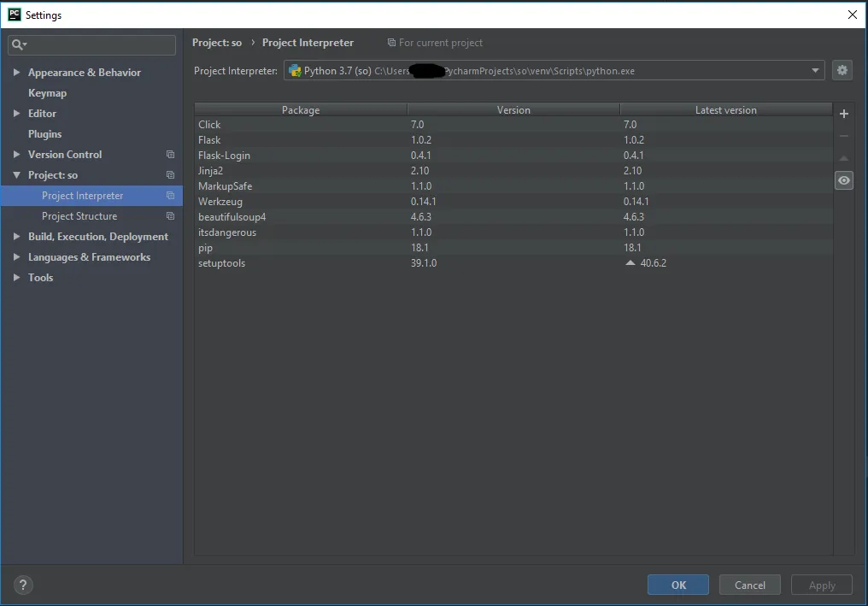Click the Project: so breadcrumb

click(217, 43)
